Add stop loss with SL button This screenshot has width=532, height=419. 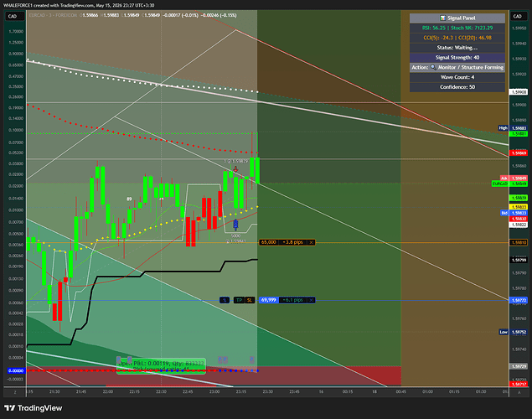click(x=250, y=300)
